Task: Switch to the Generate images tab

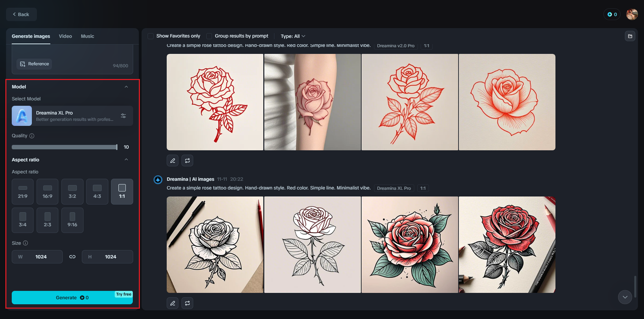Action: pyautogui.click(x=31, y=36)
